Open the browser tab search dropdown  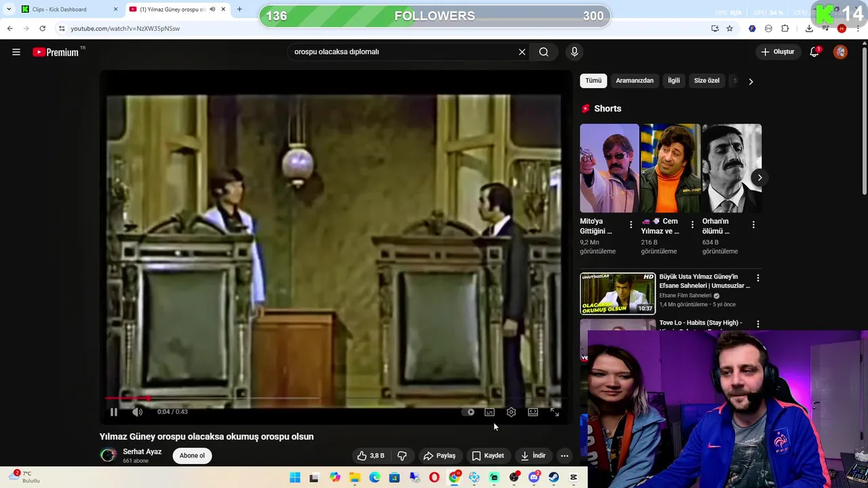coord(9,9)
